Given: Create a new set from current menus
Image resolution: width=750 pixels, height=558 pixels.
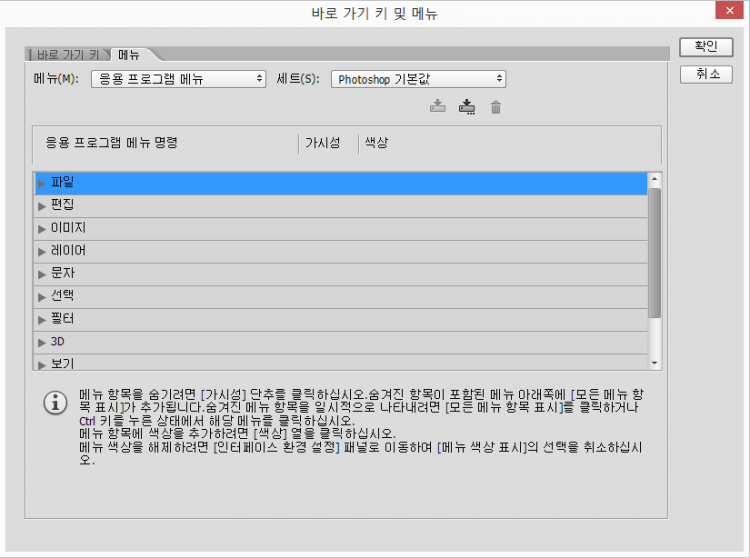Looking at the screenshot, I should [x=466, y=107].
